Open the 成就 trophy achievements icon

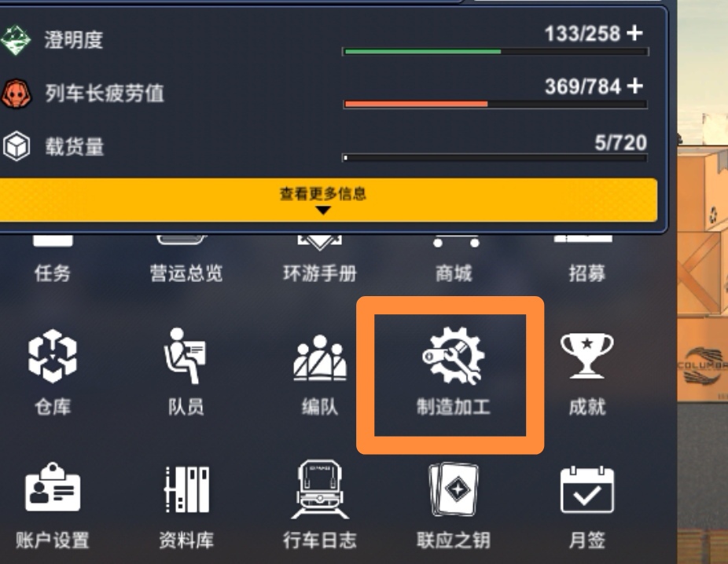click(x=586, y=356)
